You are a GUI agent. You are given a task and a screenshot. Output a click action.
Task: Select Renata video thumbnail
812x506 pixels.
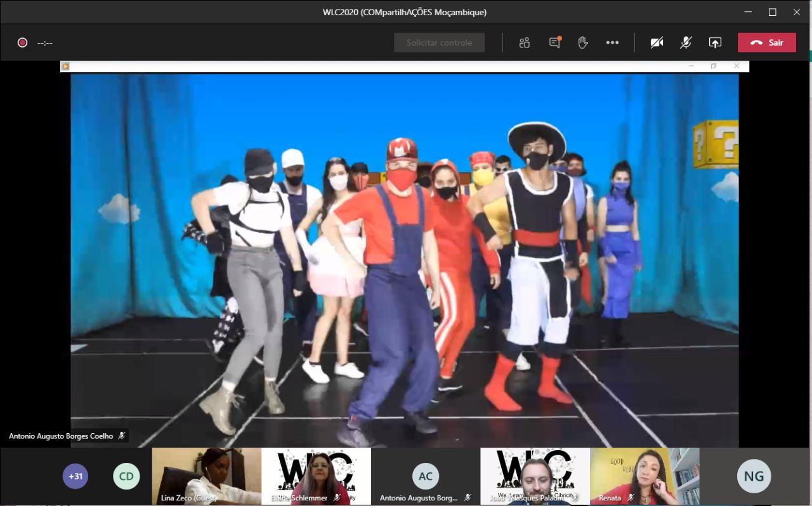[645, 476]
